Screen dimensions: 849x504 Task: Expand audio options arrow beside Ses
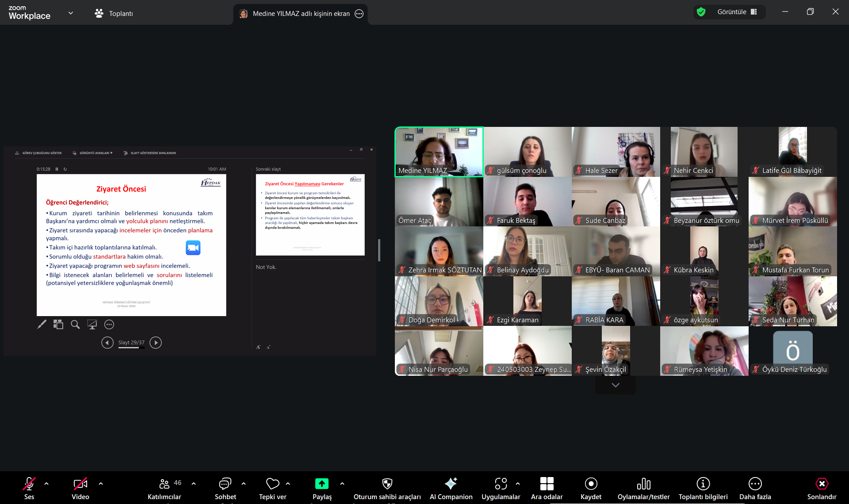tap(46, 484)
